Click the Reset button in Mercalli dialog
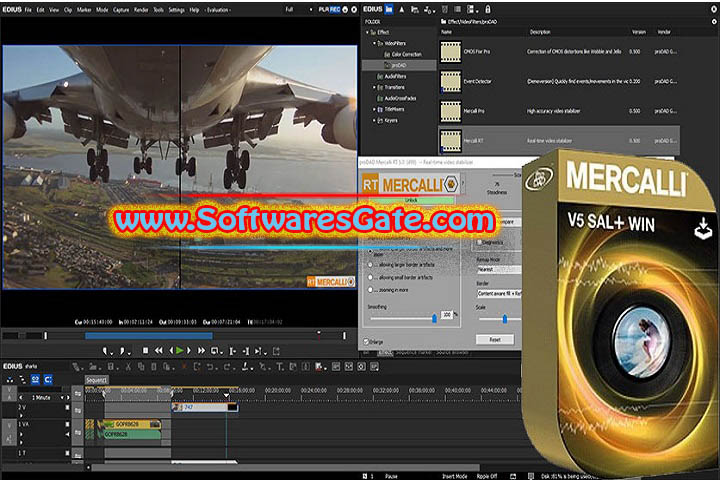720x480 pixels. 495,339
